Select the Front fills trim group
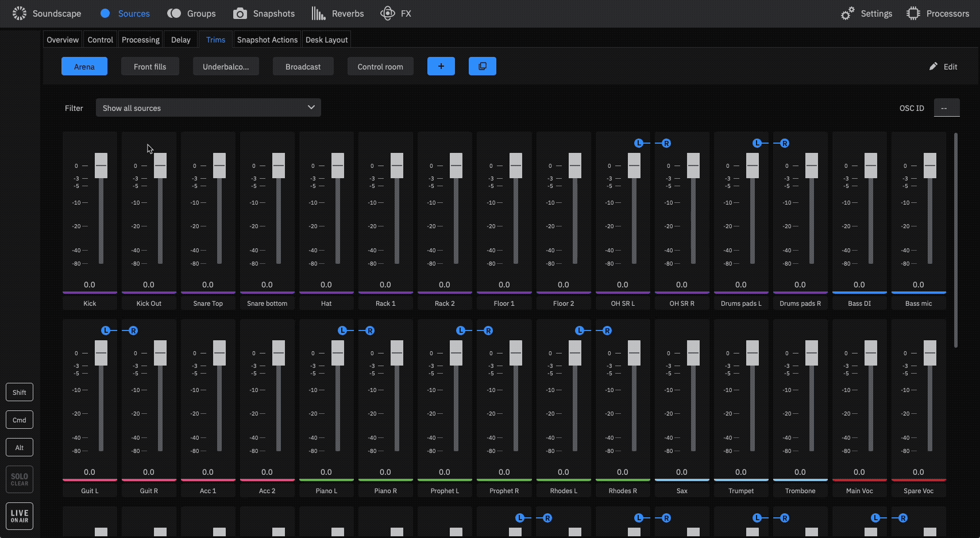The width and height of the screenshot is (980, 538). pyautogui.click(x=150, y=66)
